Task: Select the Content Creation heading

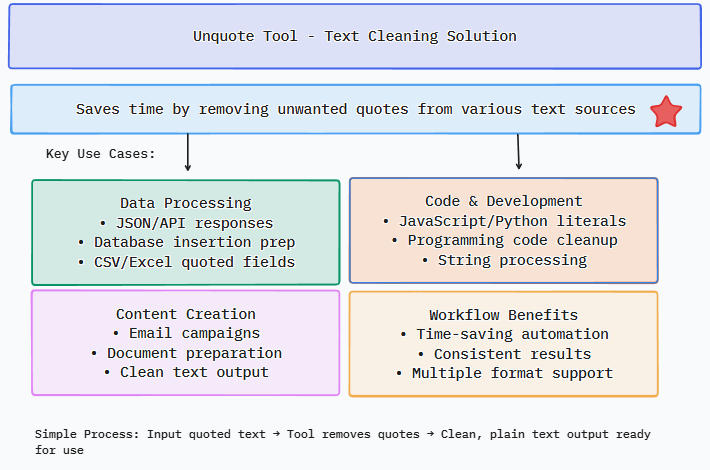Action: 186,314
